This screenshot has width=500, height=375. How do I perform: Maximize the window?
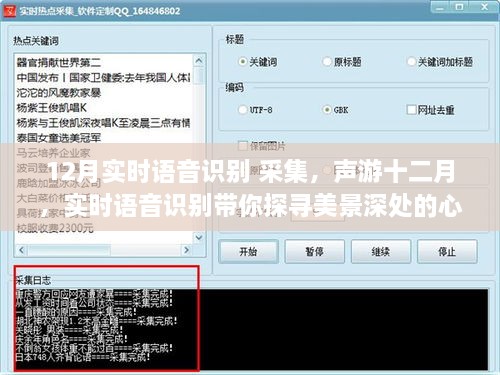(460, 7)
